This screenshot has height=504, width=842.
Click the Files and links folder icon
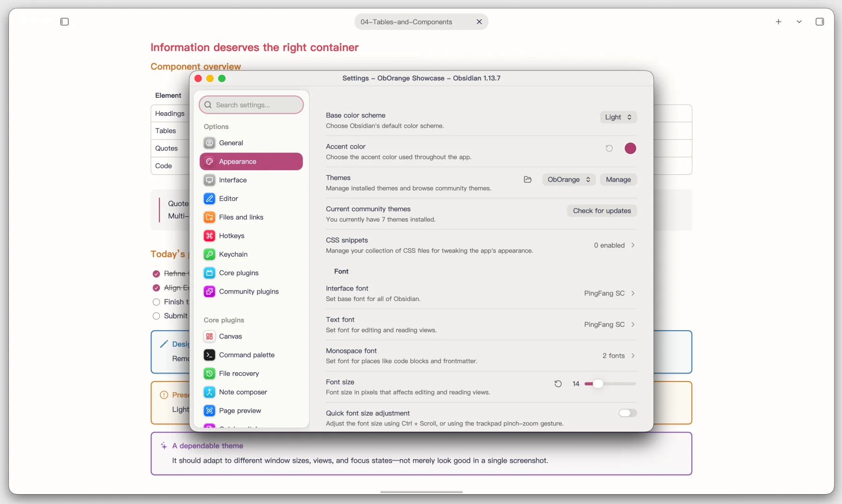coord(210,217)
